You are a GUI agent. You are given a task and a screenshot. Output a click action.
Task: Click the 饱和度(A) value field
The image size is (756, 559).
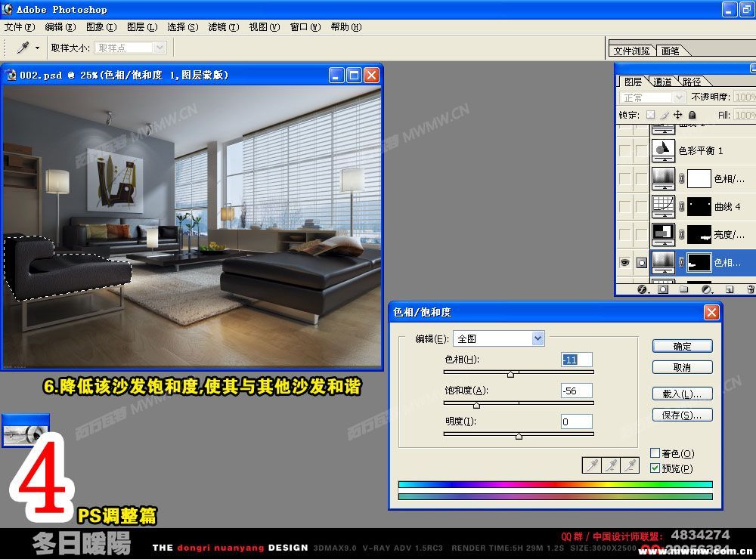(577, 391)
